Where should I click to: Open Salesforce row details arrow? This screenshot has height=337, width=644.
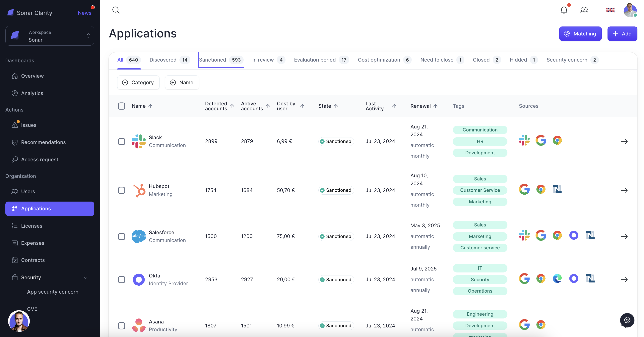coord(624,236)
